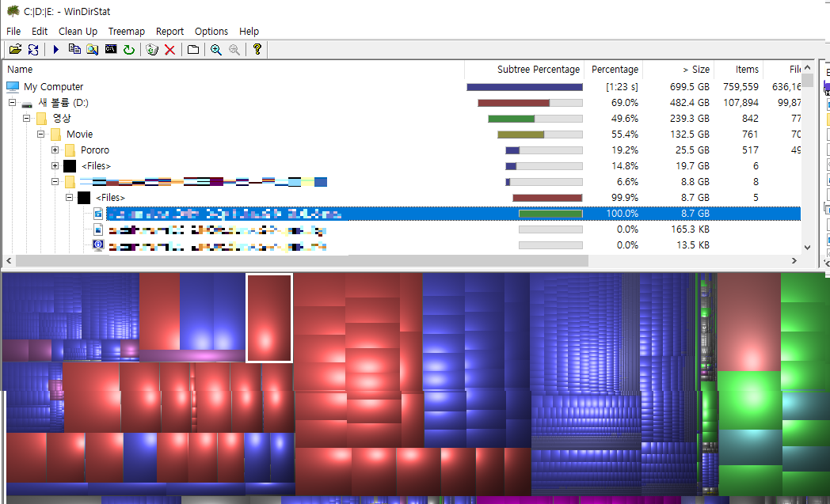
Task: Click the Items column header
Action: [739, 70]
